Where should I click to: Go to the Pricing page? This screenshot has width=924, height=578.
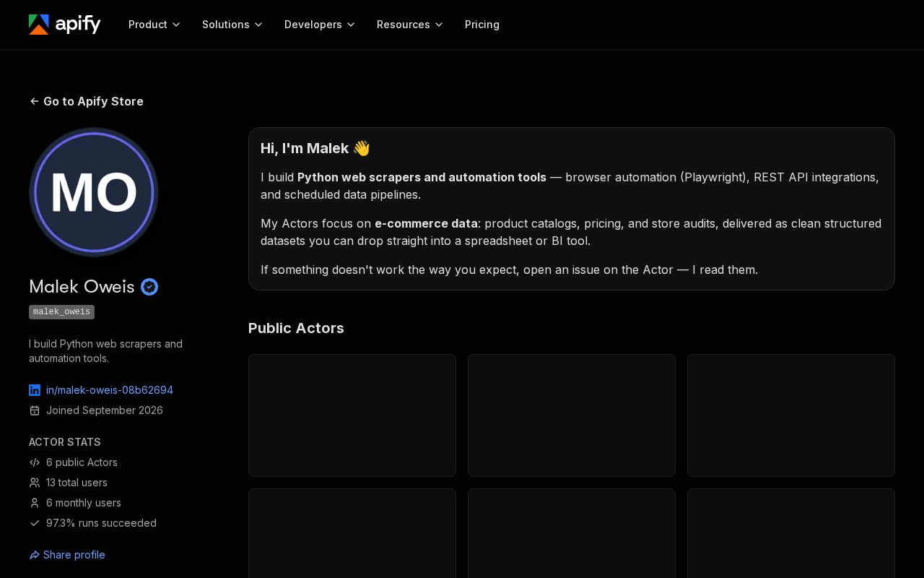tap(482, 25)
